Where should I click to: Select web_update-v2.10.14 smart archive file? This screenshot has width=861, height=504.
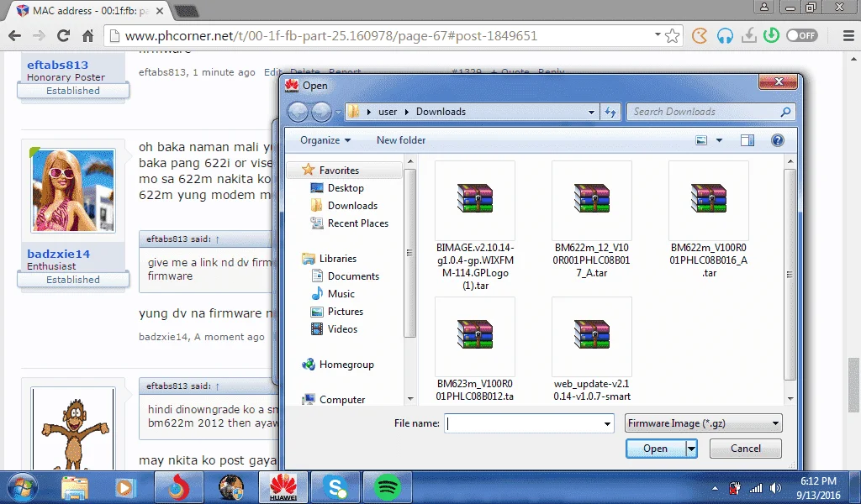point(592,350)
